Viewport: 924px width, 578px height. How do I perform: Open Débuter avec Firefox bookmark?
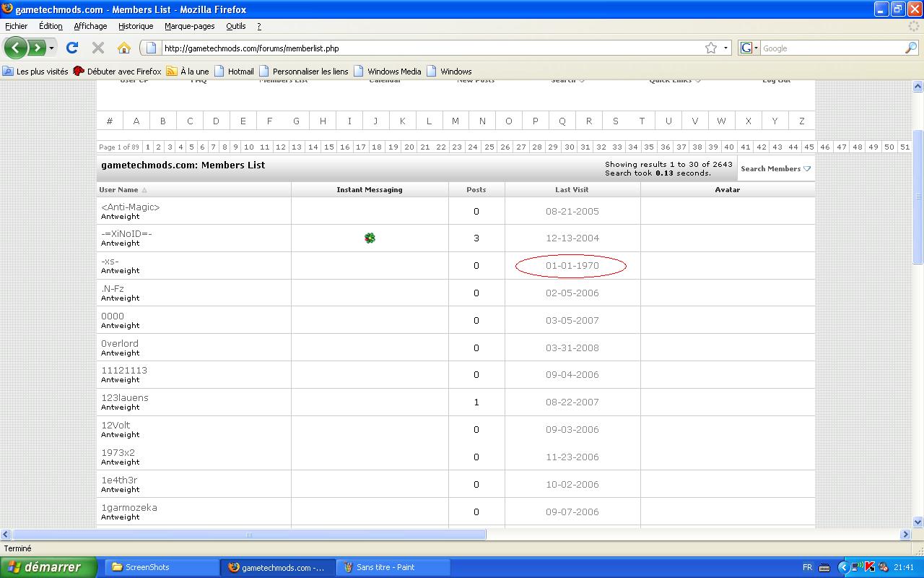point(118,72)
